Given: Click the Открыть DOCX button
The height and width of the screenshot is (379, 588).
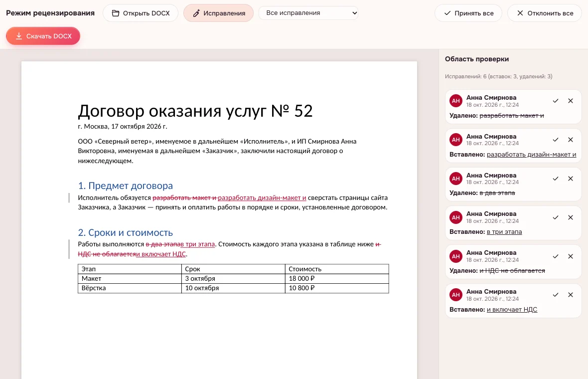Looking at the screenshot, I should click(140, 13).
